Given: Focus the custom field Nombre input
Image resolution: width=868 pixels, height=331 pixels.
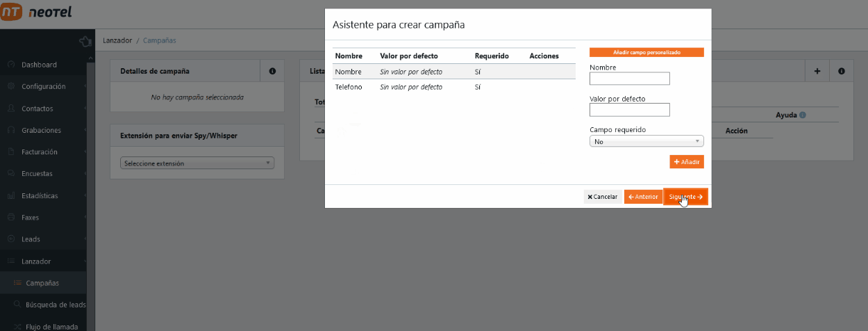Looking at the screenshot, I should 629,79.
